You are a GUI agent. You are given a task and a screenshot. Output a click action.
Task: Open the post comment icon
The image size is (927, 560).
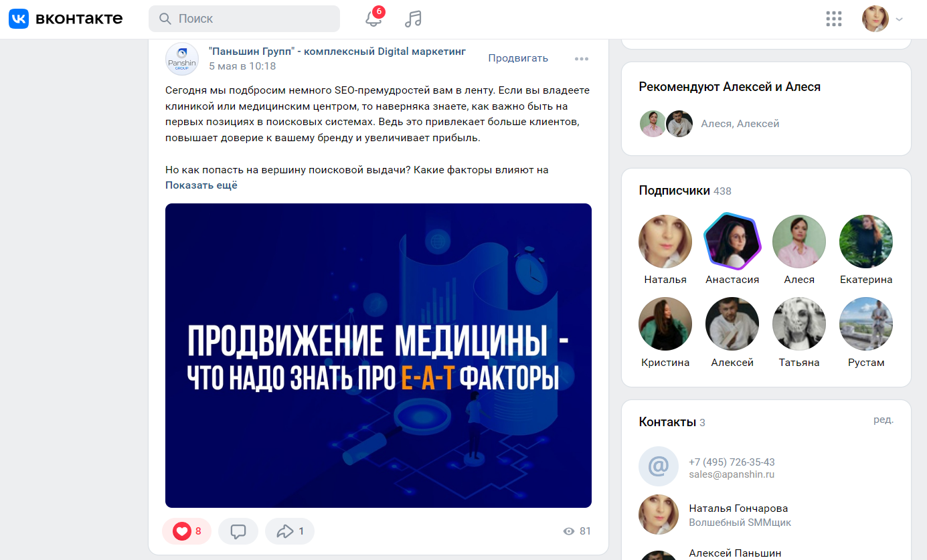(x=238, y=531)
